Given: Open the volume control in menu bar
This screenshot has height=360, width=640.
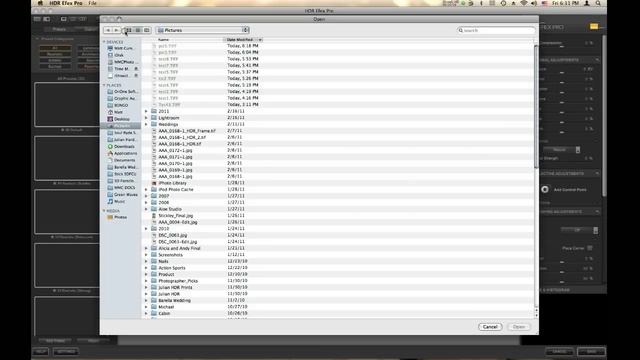Looking at the screenshot, I should (x=534, y=3).
